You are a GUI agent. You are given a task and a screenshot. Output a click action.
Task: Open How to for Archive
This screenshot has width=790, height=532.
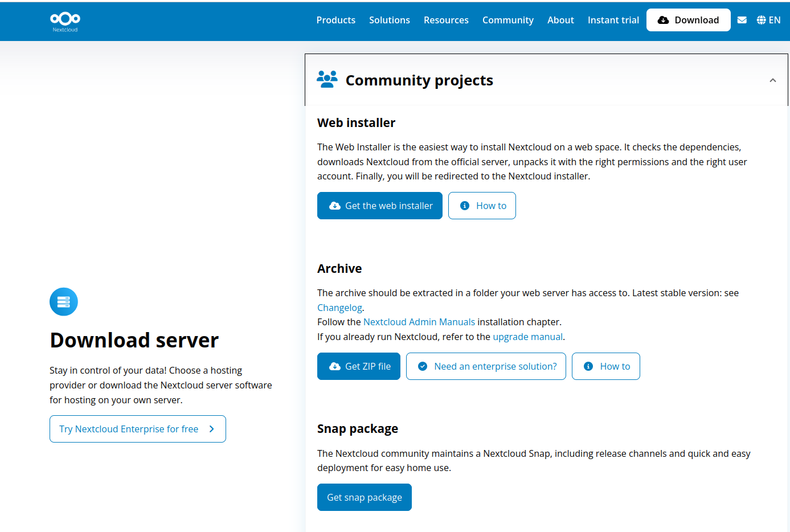tap(606, 366)
